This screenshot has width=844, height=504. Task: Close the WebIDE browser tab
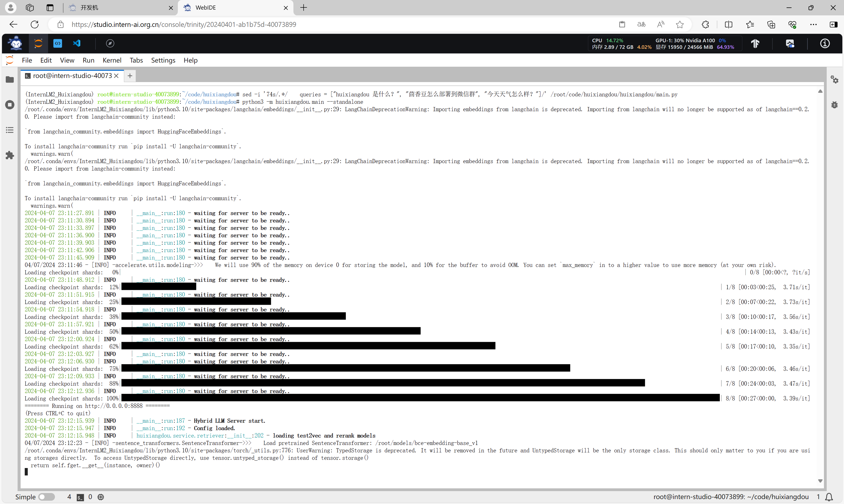(285, 8)
